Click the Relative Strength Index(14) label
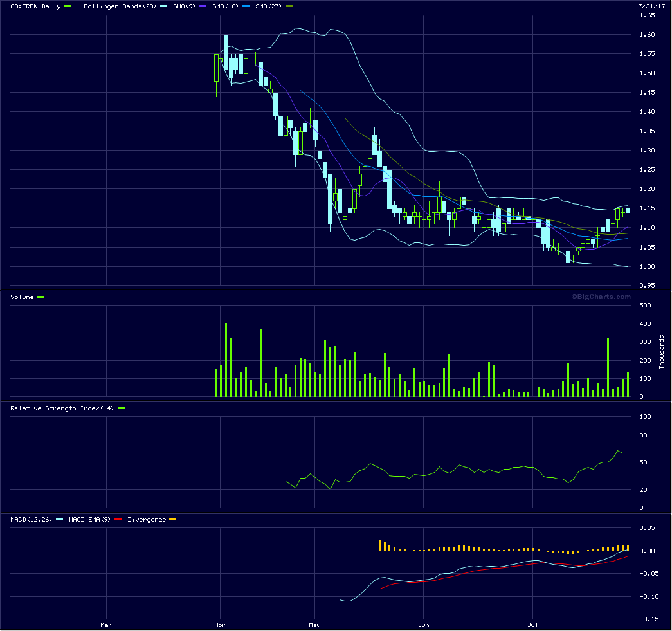Viewport: 672px width, 631px height. 62,408
